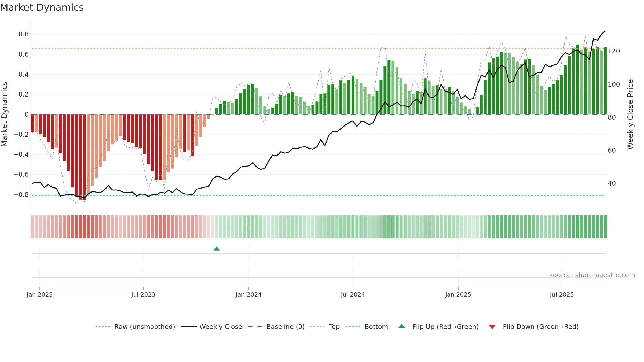Toggle the Flip Down (Green→Red) legend entry

pos(533,327)
